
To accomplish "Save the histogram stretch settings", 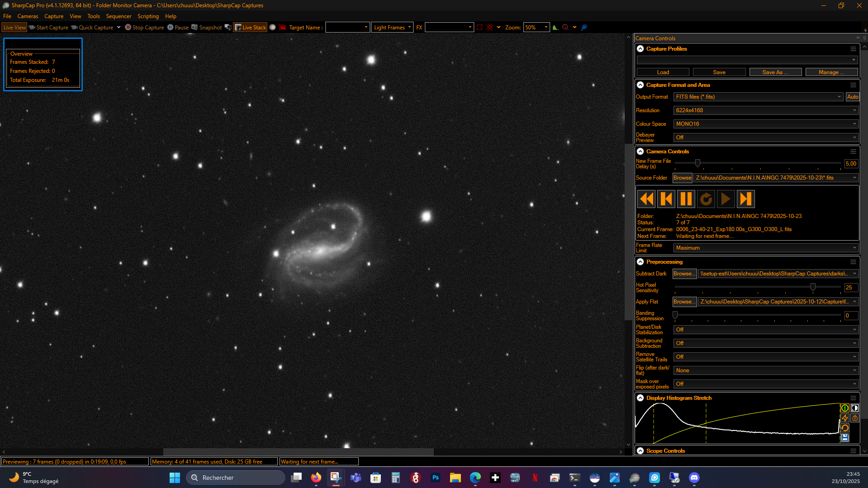I will [x=844, y=438].
